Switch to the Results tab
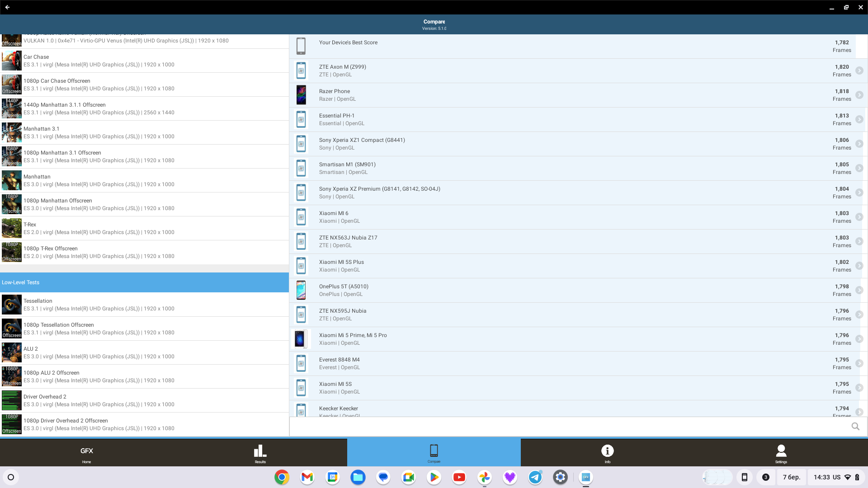This screenshot has height=488, width=868. (260, 453)
